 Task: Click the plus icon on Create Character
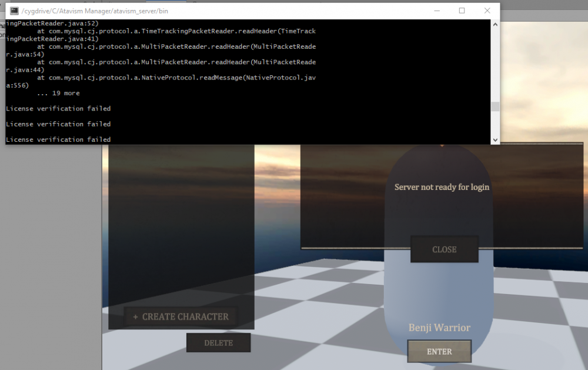tap(136, 317)
